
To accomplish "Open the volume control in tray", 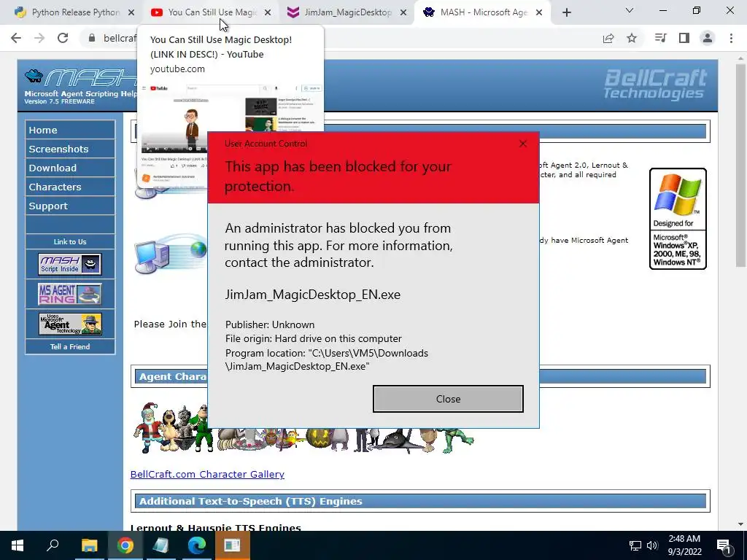I will coord(652,545).
